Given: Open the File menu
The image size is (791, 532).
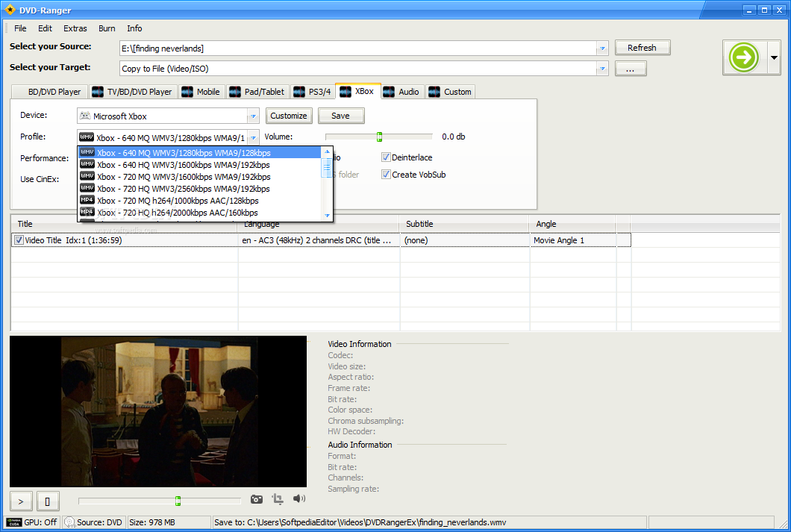Looking at the screenshot, I should [20, 28].
